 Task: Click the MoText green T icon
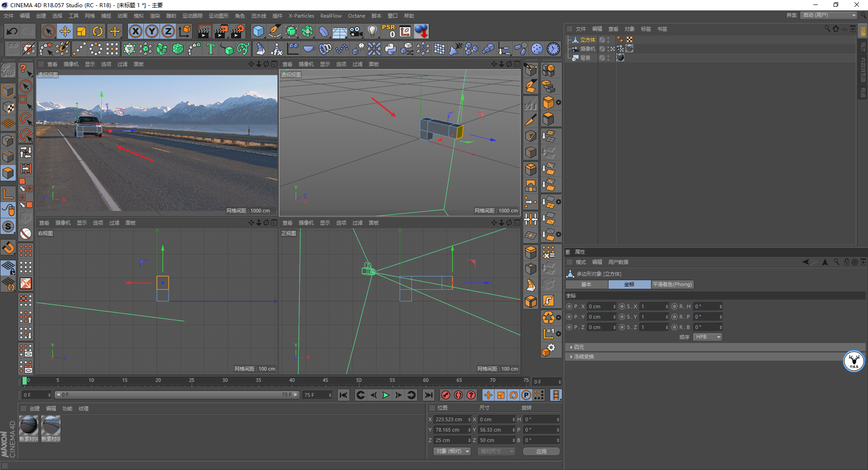point(211,49)
